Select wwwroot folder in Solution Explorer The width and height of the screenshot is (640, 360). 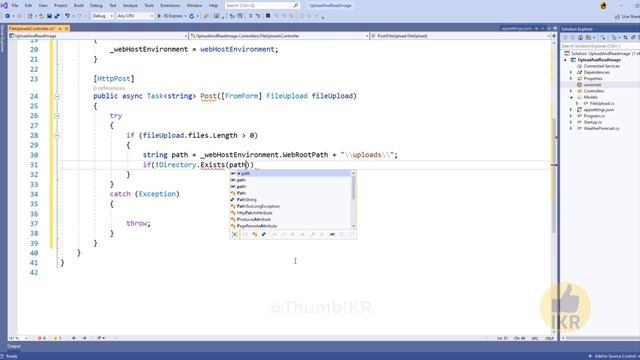tap(592, 85)
